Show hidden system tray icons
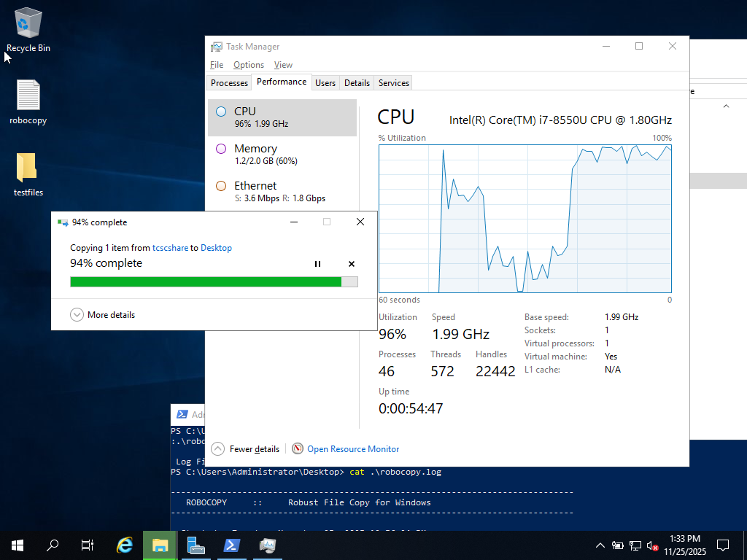The height and width of the screenshot is (560, 747). 600,545
